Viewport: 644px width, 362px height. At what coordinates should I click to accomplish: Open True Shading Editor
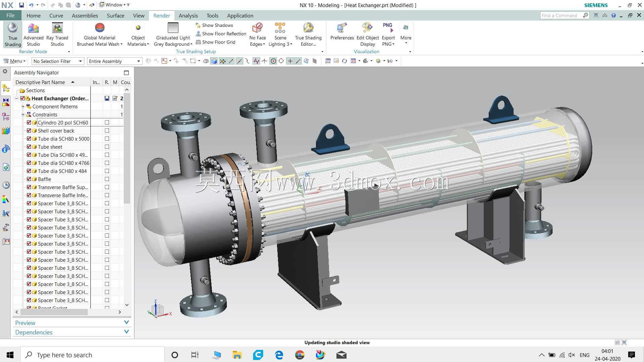click(308, 35)
